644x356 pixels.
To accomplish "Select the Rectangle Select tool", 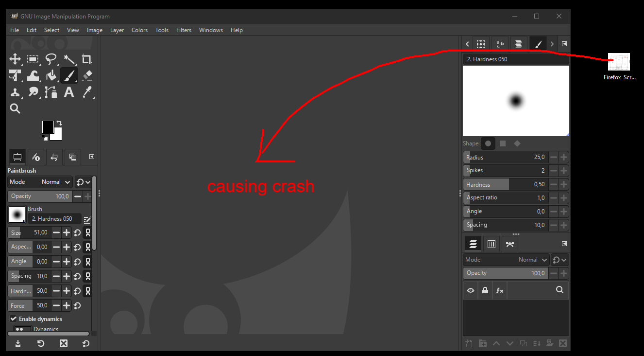I will pyautogui.click(x=33, y=59).
